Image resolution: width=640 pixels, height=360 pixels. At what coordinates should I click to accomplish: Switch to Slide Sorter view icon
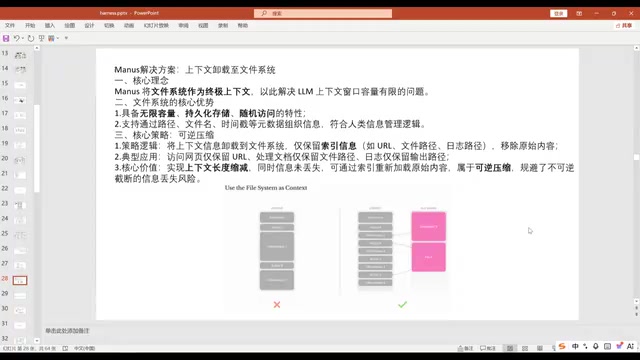click(x=525, y=348)
